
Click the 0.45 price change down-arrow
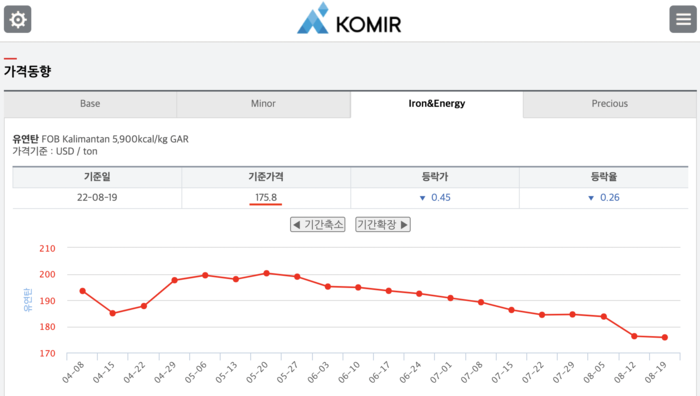point(422,198)
